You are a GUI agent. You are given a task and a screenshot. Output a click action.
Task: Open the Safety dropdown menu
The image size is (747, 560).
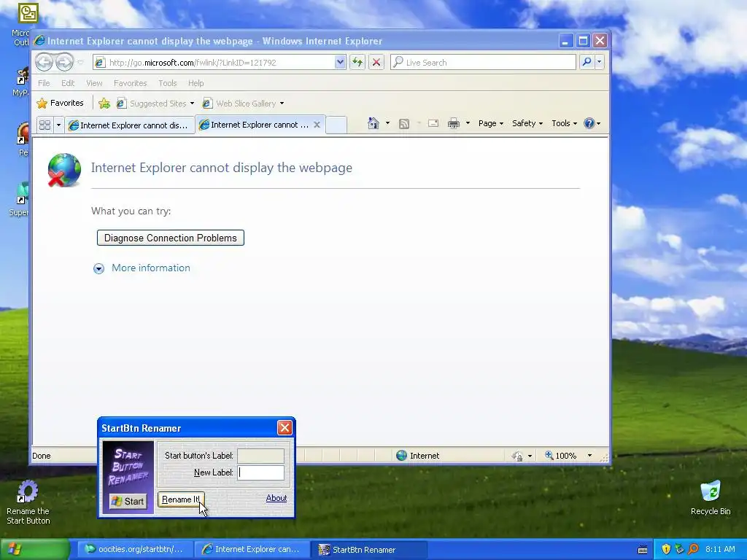[527, 123]
